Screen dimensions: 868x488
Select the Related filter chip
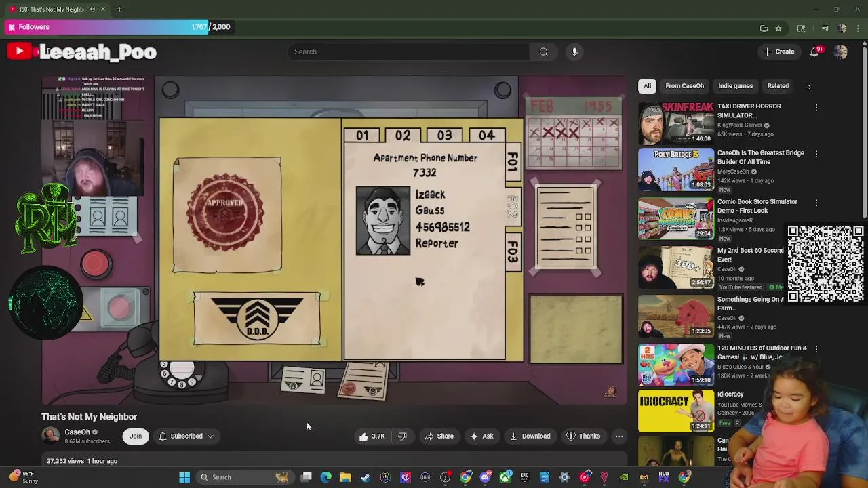pyautogui.click(x=778, y=86)
